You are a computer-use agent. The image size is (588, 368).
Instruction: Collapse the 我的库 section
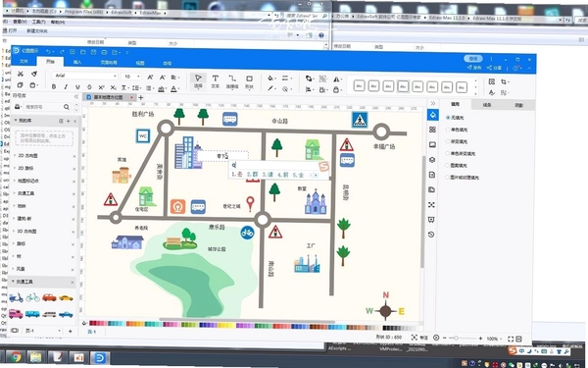pos(16,120)
